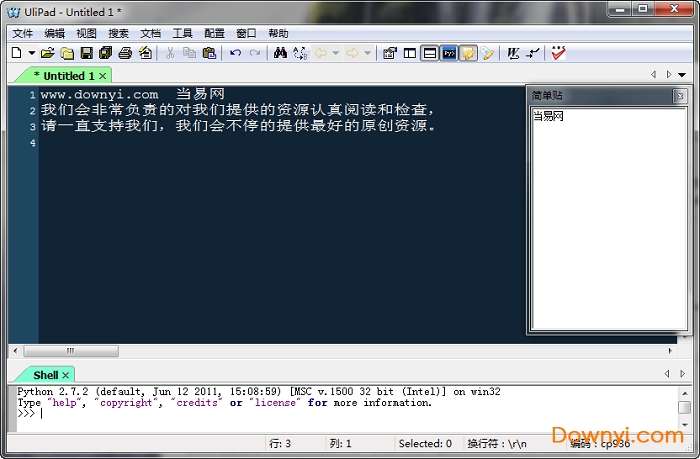Open the 文档 menu
This screenshot has height=459, width=700.
(150, 33)
